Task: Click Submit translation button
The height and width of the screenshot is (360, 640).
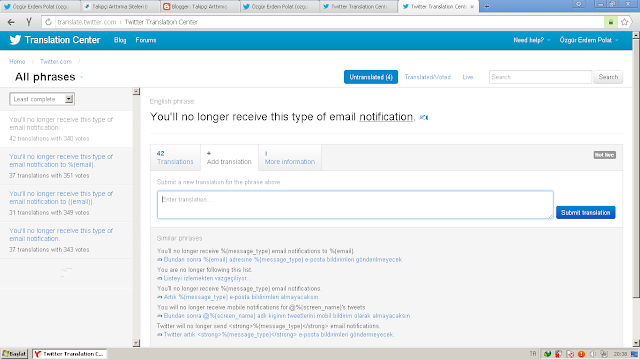Action: 585,212
